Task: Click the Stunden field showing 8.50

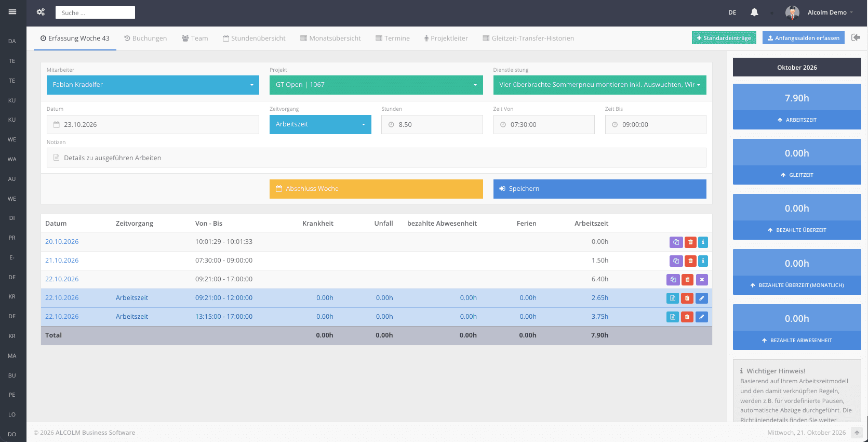Action: coord(432,125)
